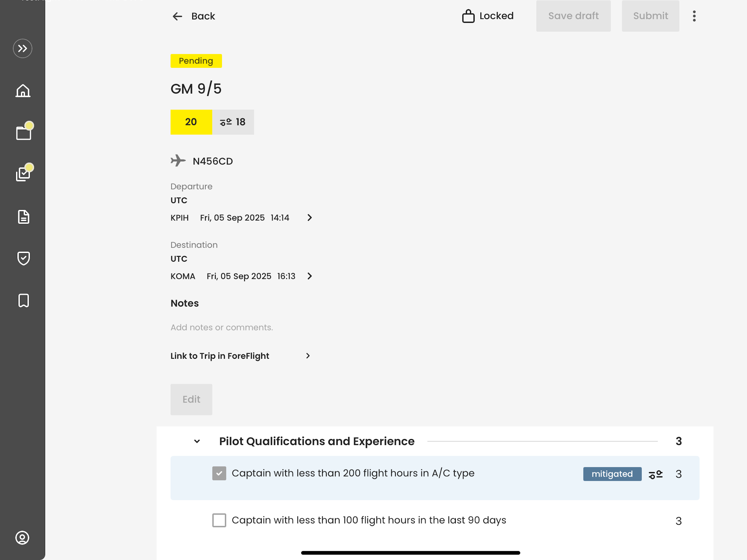
Task: Open the document icon in sidebar
Action: tap(23, 217)
